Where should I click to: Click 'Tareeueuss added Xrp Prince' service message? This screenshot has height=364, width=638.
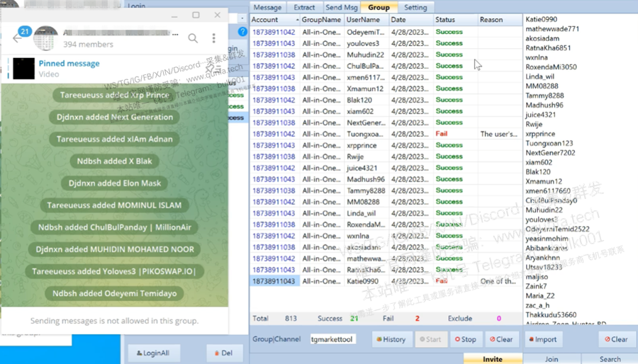pyautogui.click(x=115, y=95)
